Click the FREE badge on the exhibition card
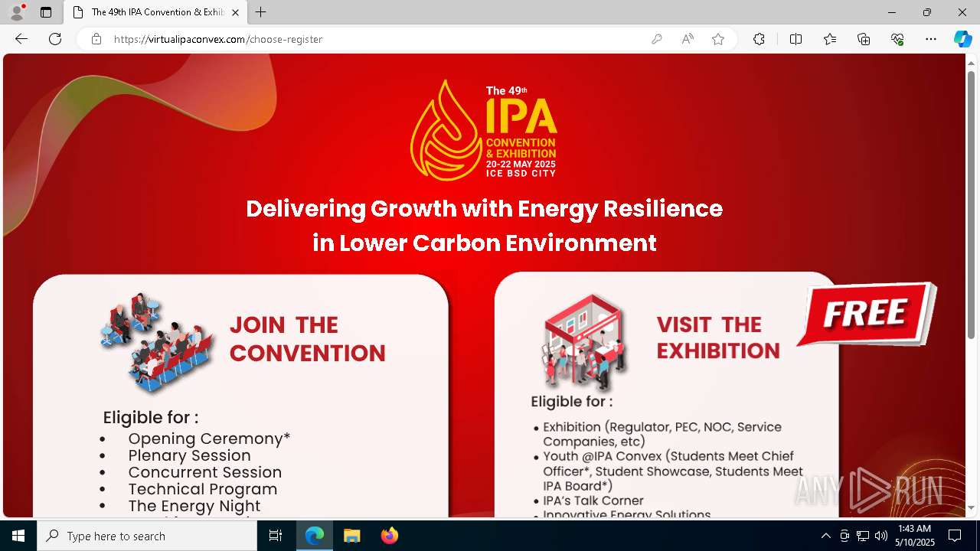Image resolution: width=980 pixels, height=551 pixels. click(x=867, y=314)
